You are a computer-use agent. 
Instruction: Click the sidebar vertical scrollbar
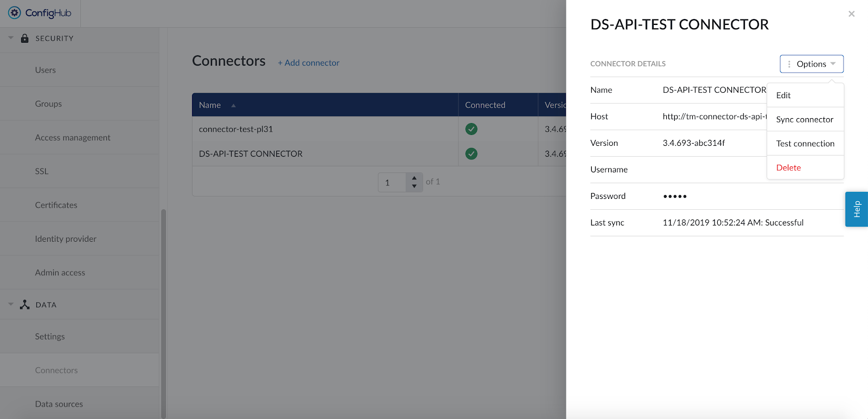tap(163, 313)
